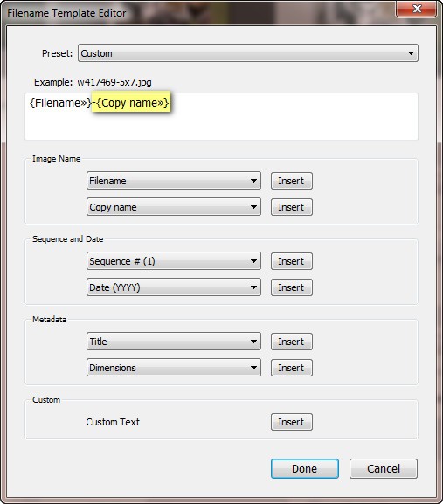Insert the Title metadata token
The width and height of the screenshot is (443, 504).
[292, 342]
